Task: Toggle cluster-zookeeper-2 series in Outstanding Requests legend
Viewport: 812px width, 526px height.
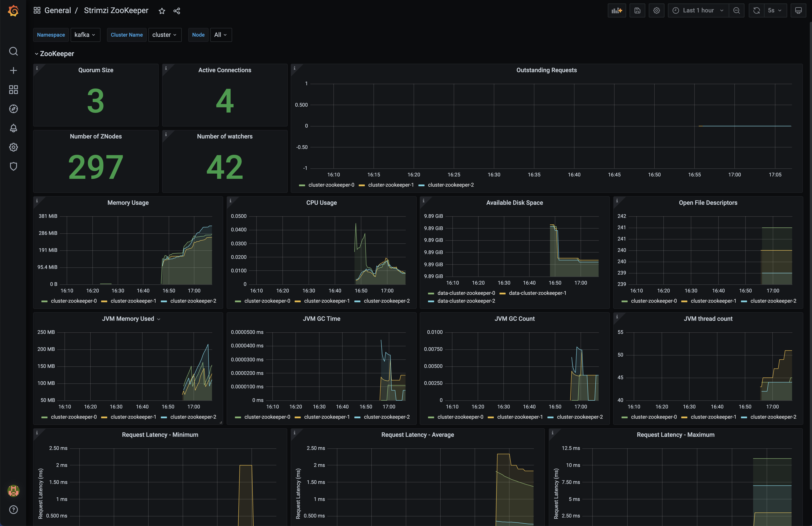Action: [x=451, y=185]
